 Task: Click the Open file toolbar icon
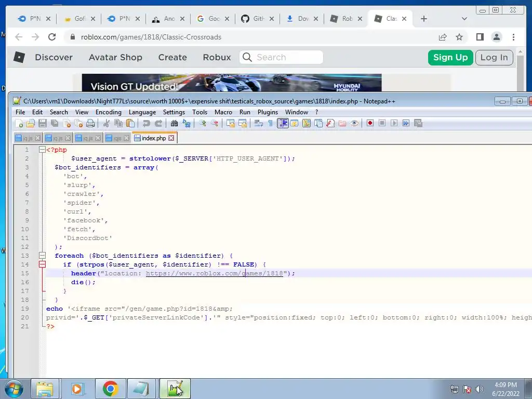[31, 124]
